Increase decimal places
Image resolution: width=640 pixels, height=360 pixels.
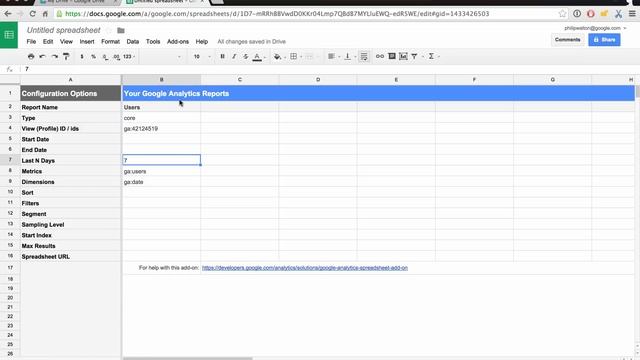coord(117,56)
